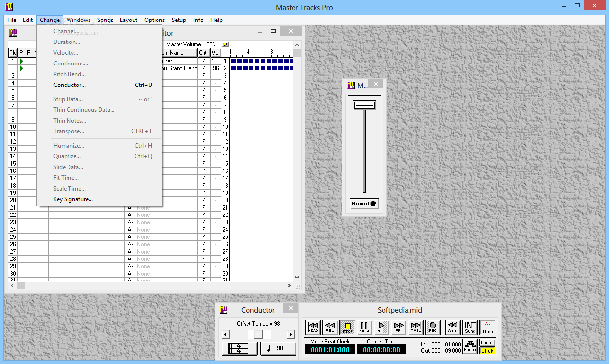Toggle the play arrow for track 1

[x=21, y=61]
